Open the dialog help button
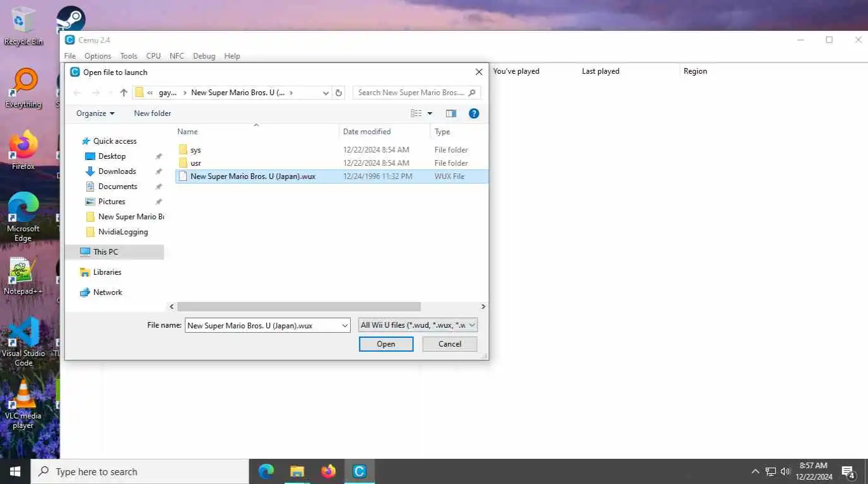The image size is (868, 484). (474, 113)
